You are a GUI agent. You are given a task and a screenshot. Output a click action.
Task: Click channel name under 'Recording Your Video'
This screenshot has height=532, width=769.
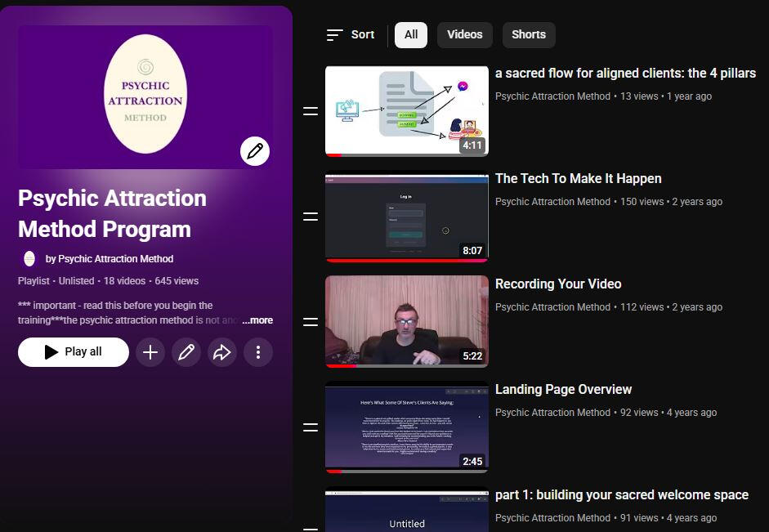pos(552,307)
